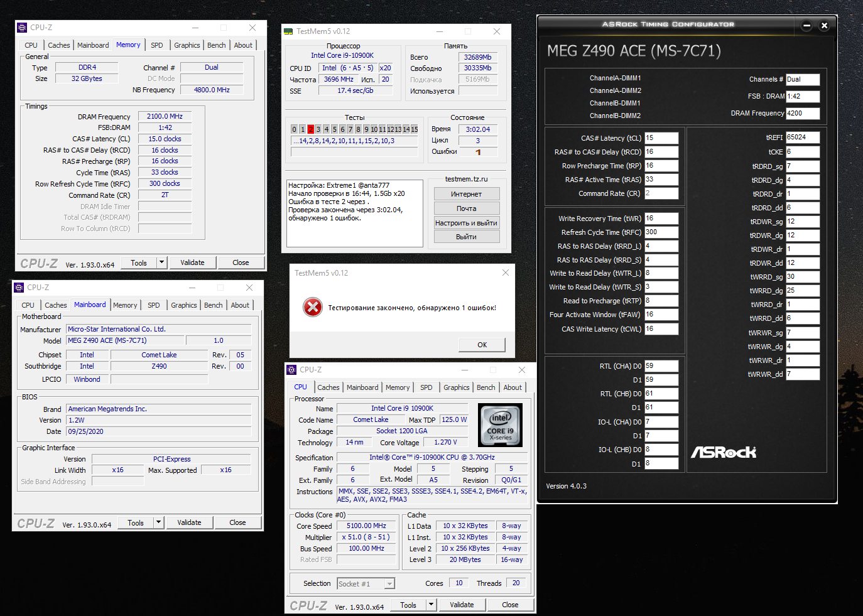Click the '1.270 V' Core Voltage value
Screen dimensions: 863x616
coord(445,442)
